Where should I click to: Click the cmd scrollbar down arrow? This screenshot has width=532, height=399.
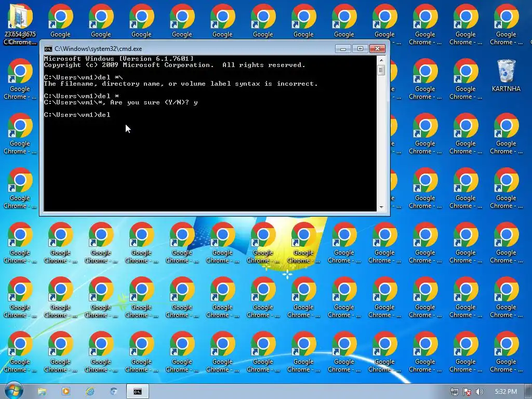(x=381, y=207)
